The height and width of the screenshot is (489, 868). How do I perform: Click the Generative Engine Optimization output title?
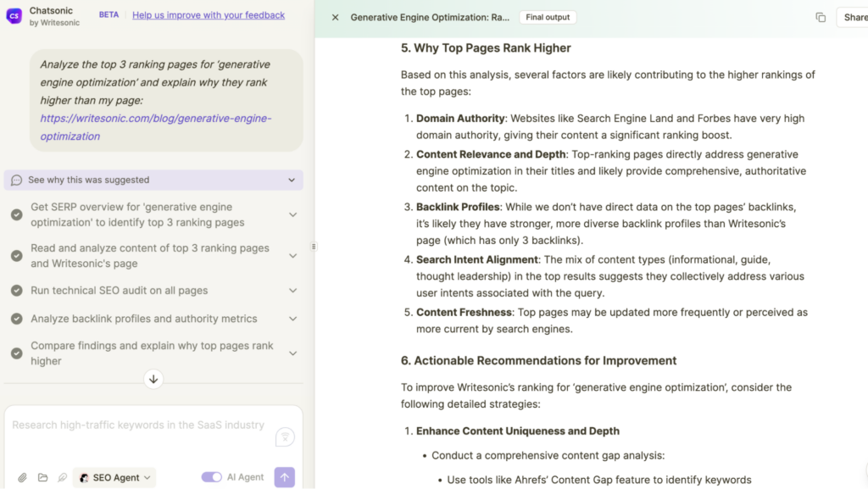430,17
